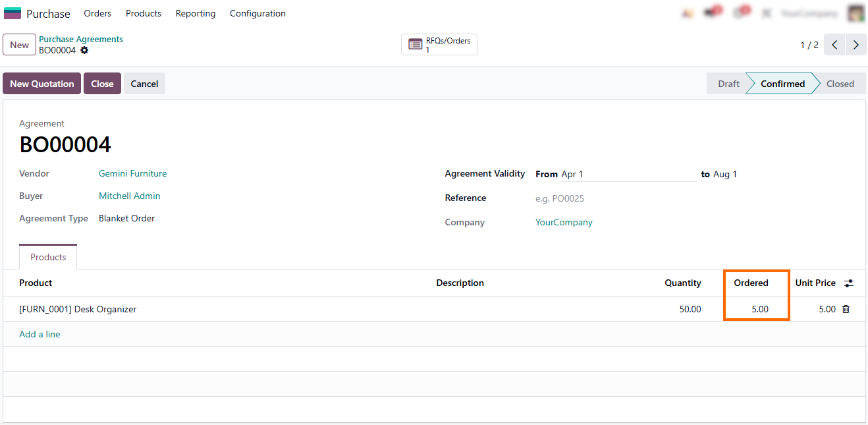
Task: Open the RFQs/Orders smart button
Action: [x=439, y=45]
